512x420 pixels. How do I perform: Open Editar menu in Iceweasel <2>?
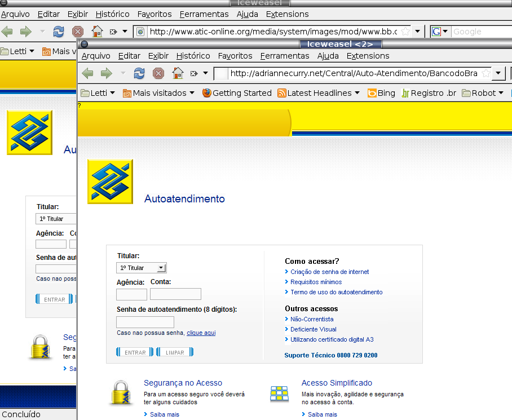coord(129,56)
